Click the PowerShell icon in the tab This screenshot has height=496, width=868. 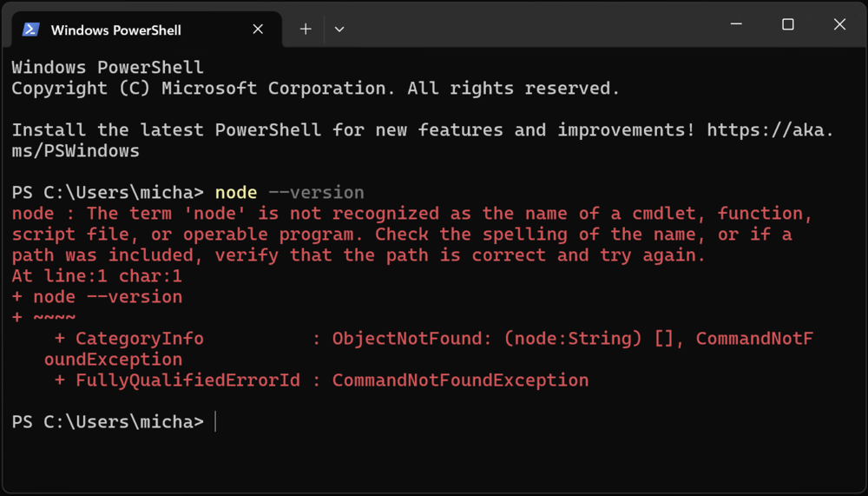click(30, 30)
